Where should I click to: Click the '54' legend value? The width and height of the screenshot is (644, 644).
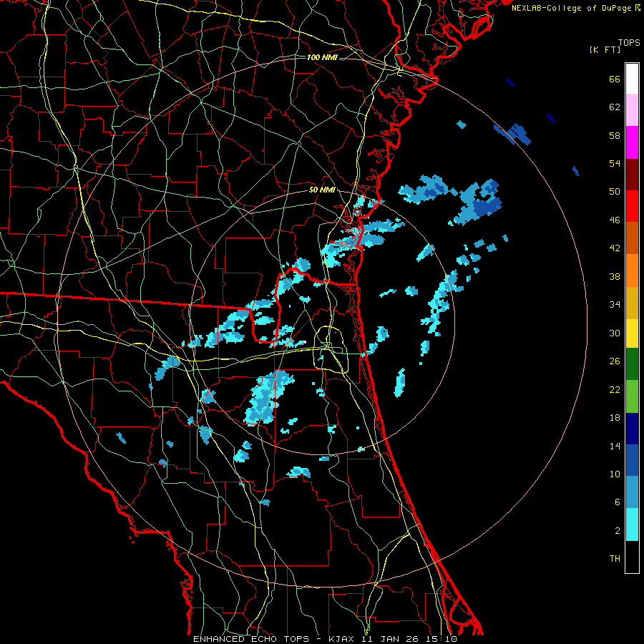tap(615, 163)
